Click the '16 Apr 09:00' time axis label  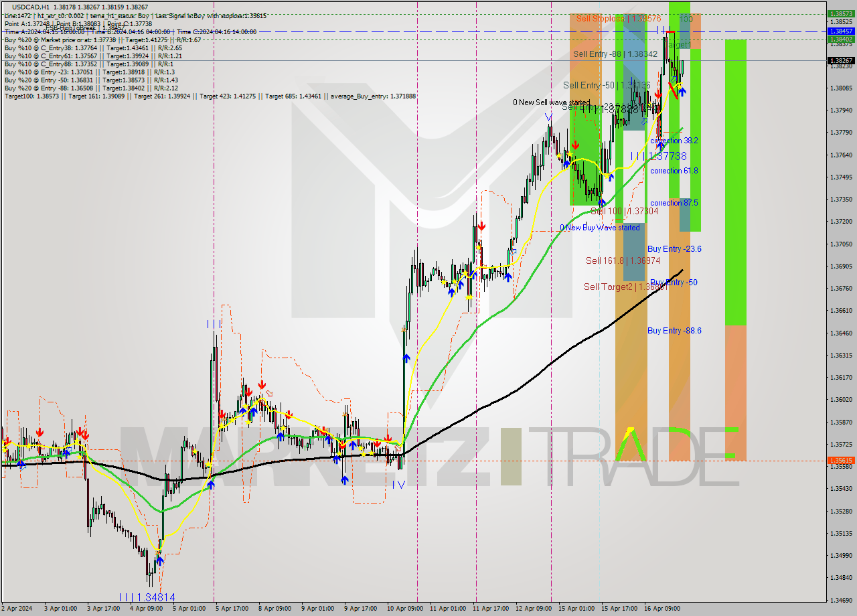point(662,609)
